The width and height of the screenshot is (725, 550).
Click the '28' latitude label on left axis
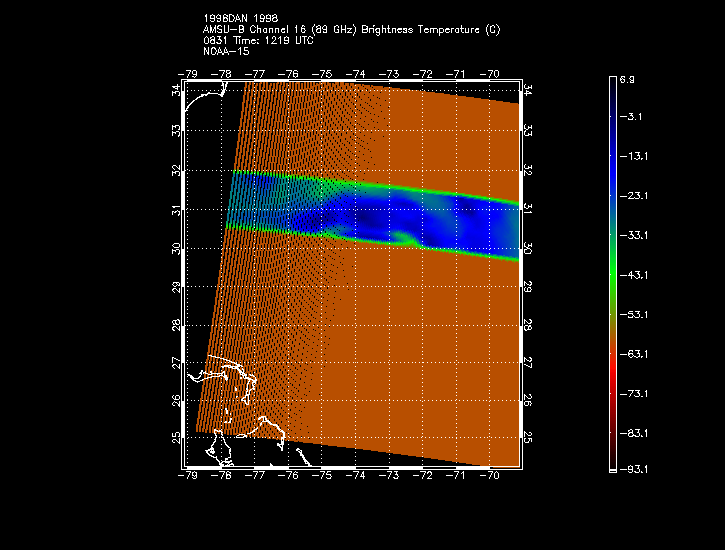pos(176,325)
